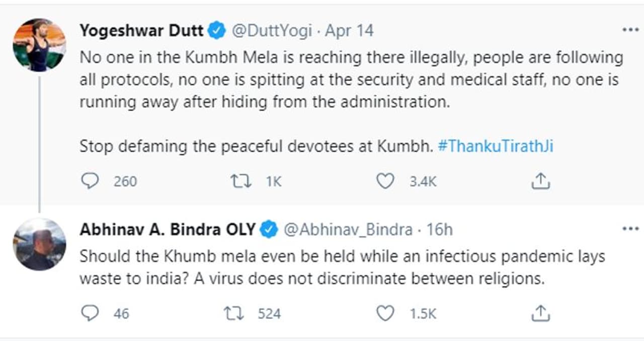Visit the @DuttYogi handle
Screen dimensions: 644x341
tap(272, 31)
